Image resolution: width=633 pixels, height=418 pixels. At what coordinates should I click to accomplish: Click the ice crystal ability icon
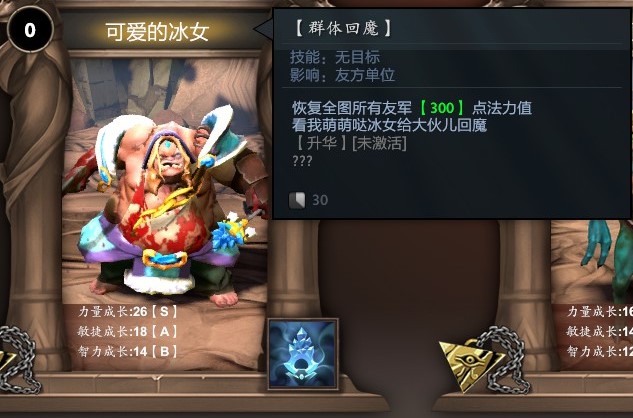pyautogui.click(x=303, y=354)
